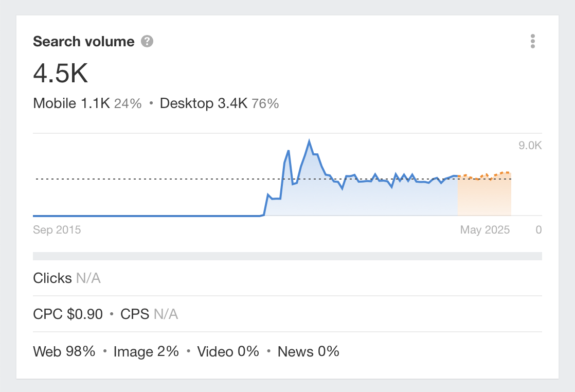The height and width of the screenshot is (392, 575).
Task: Click the 9.0K axis label
Action: point(529,146)
